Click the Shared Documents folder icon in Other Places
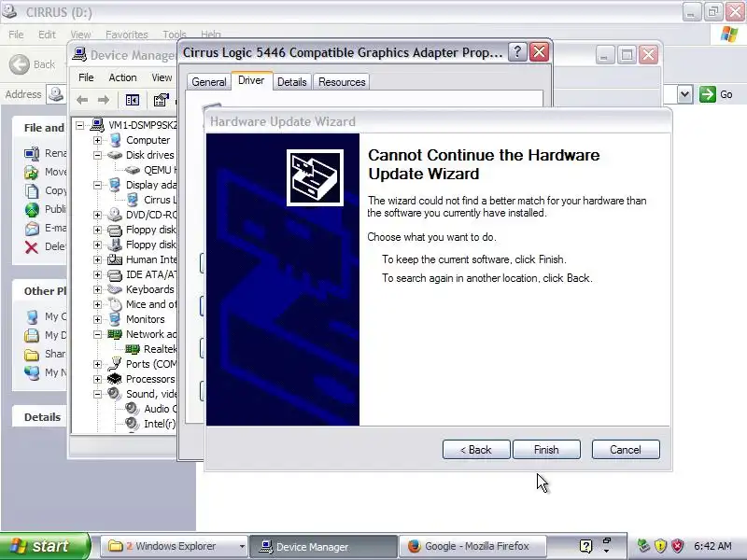747x560 pixels. point(32,355)
